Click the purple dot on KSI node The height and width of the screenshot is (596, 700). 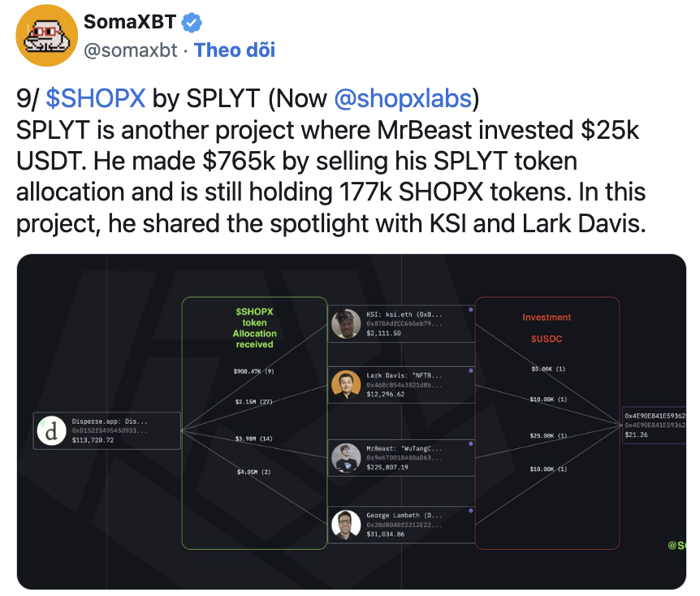[470, 309]
